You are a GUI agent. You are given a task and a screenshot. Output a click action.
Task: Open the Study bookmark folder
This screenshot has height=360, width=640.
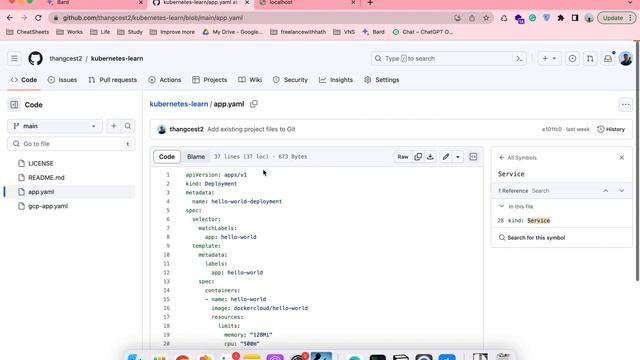coord(130,32)
